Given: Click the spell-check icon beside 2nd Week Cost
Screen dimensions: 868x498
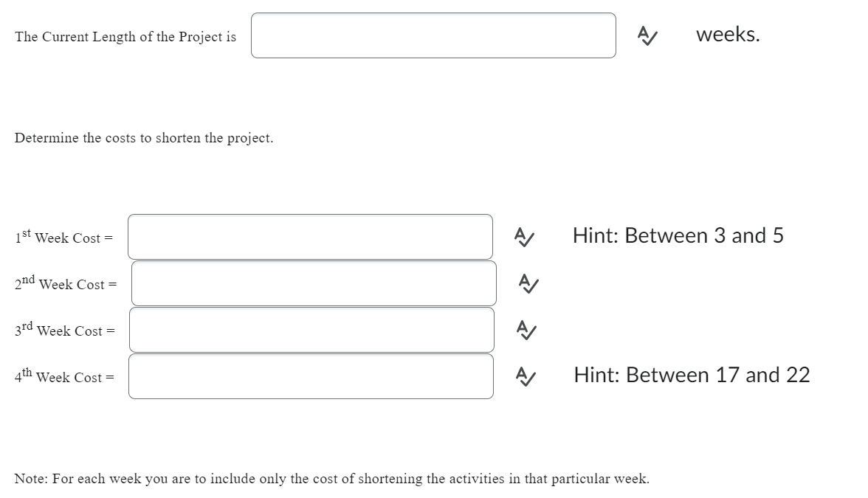Looking at the screenshot, I should [x=526, y=285].
